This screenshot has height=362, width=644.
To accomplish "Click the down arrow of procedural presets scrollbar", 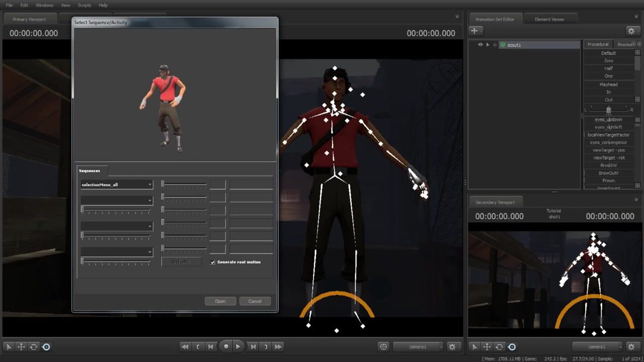I will pos(637,100).
